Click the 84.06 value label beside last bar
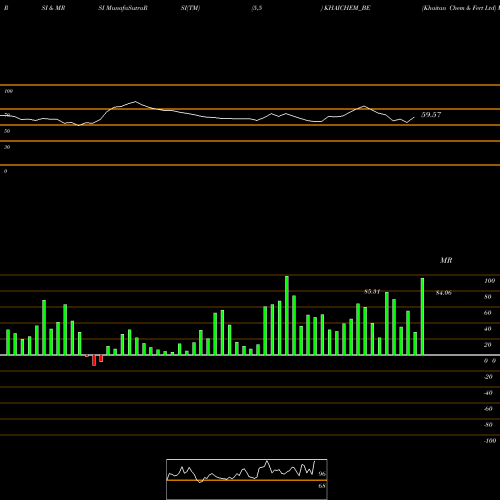Viewport: 500px width, 500px height. [444, 293]
